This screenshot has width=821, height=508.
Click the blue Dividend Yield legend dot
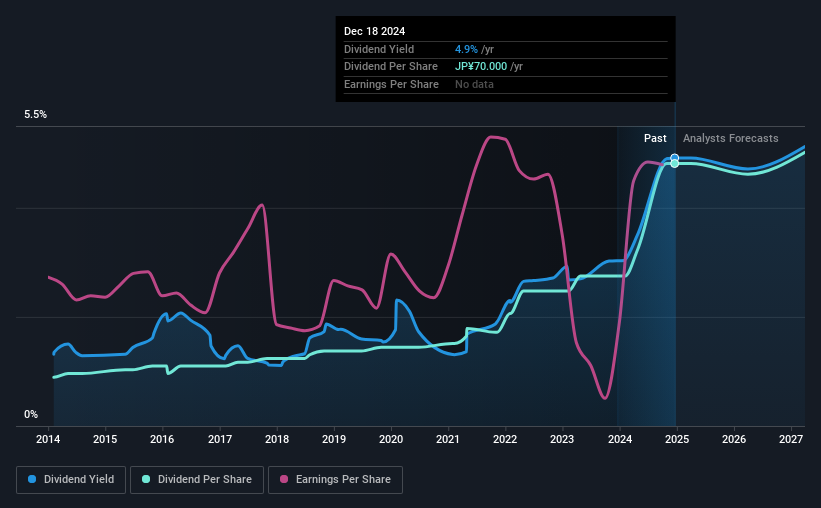[32, 479]
